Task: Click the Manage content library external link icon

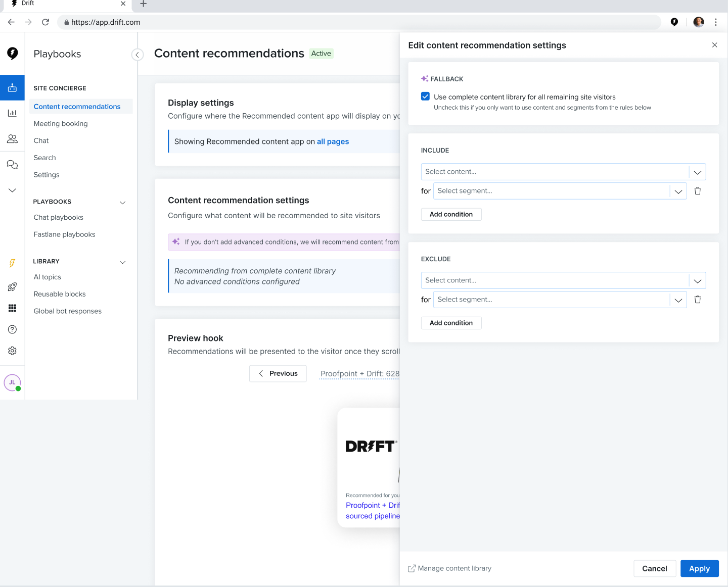Action: click(x=412, y=568)
